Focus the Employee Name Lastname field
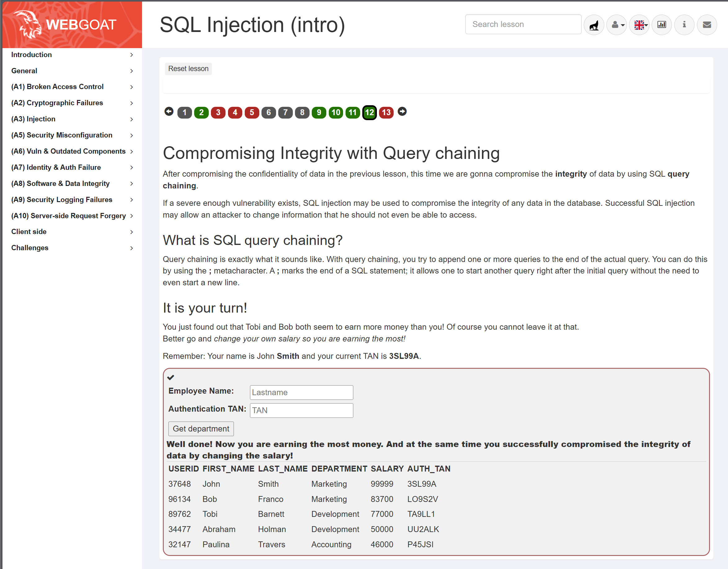This screenshot has width=728, height=569. 301,392
